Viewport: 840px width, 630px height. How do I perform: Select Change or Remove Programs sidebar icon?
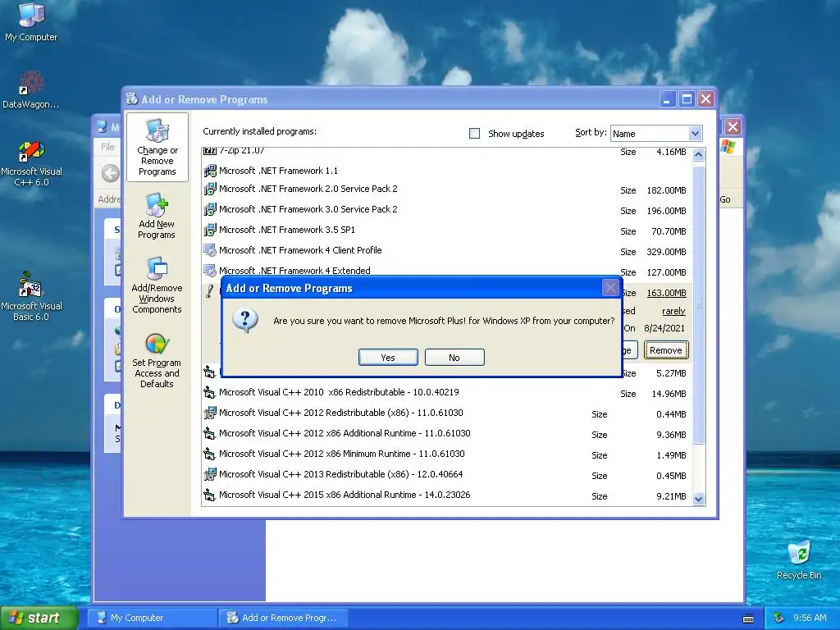click(x=157, y=148)
